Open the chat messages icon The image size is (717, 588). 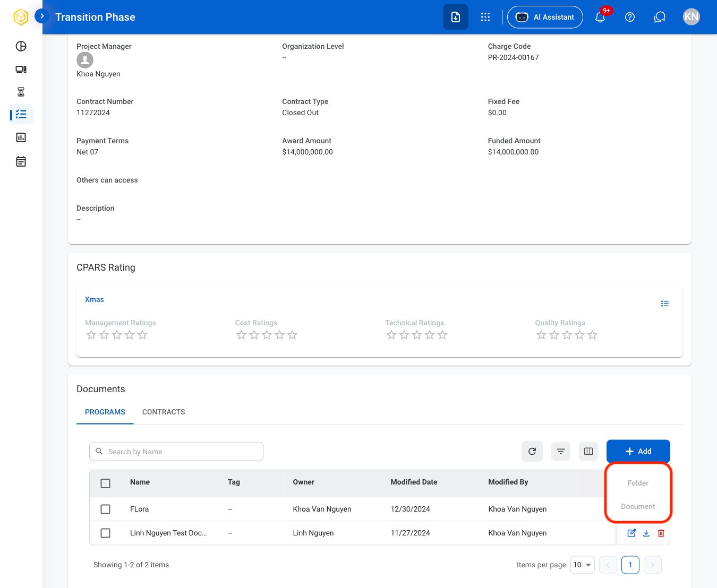660,17
